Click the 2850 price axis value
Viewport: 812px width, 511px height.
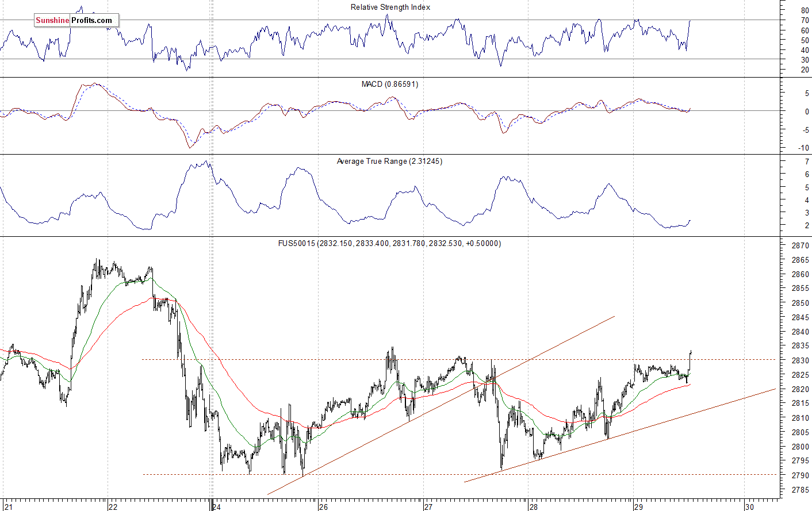click(x=800, y=303)
